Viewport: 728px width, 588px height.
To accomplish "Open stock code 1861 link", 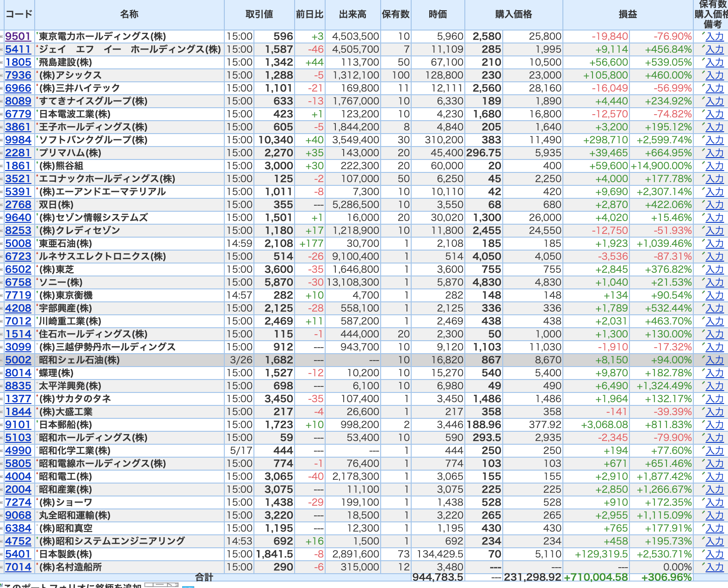I will (x=18, y=166).
